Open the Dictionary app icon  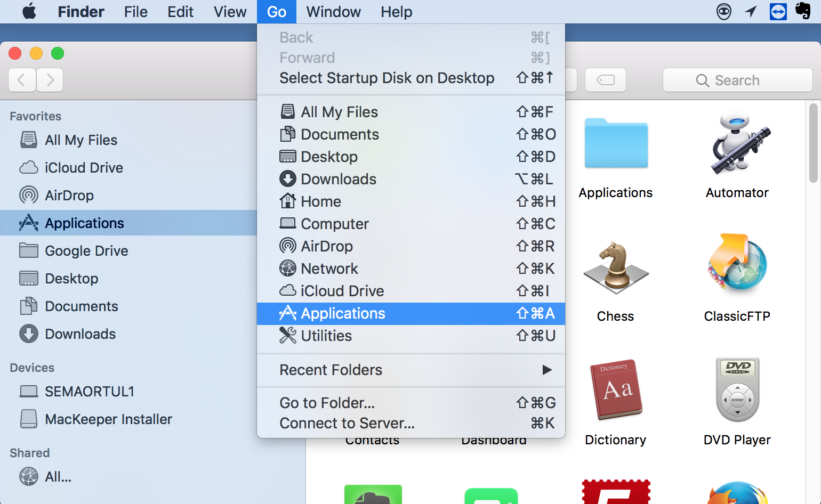[616, 389]
